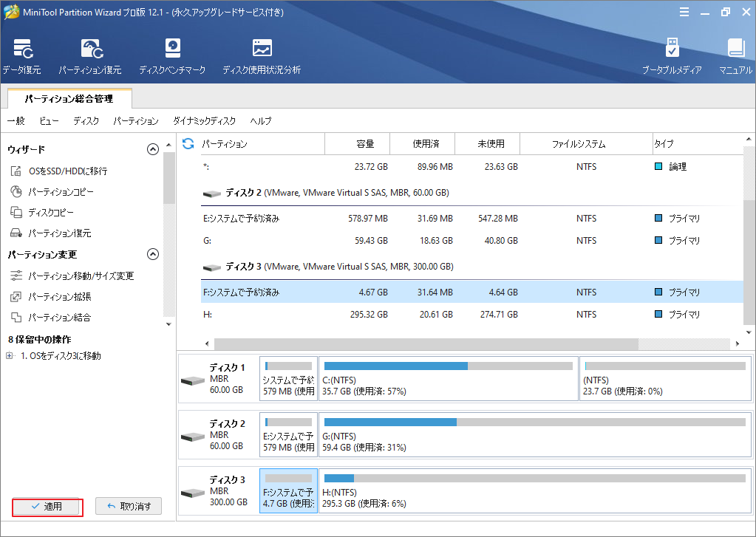The width and height of the screenshot is (756, 537).
Task: Open the ディスクベンチマーク tool
Action: [x=172, y=56]
